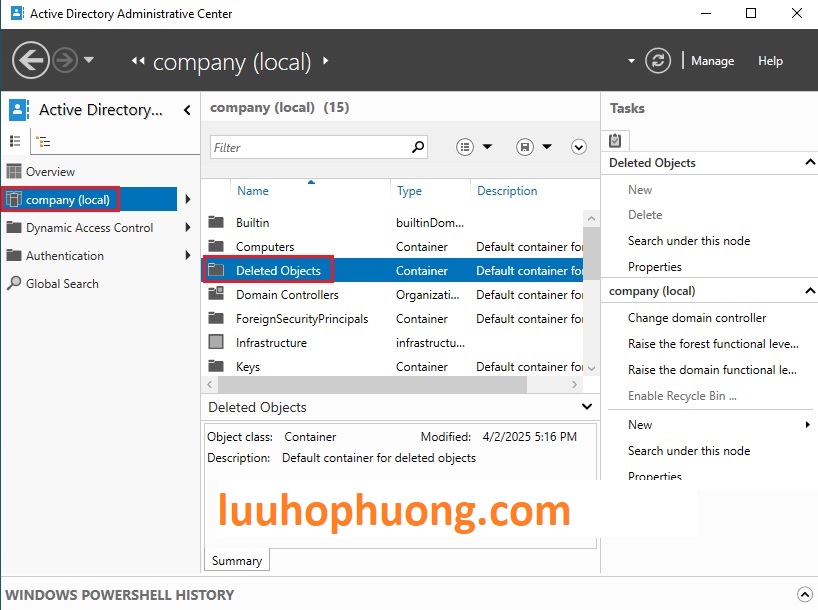818x610 pixels.
Task: Open the Help menu
Action: 770,61
